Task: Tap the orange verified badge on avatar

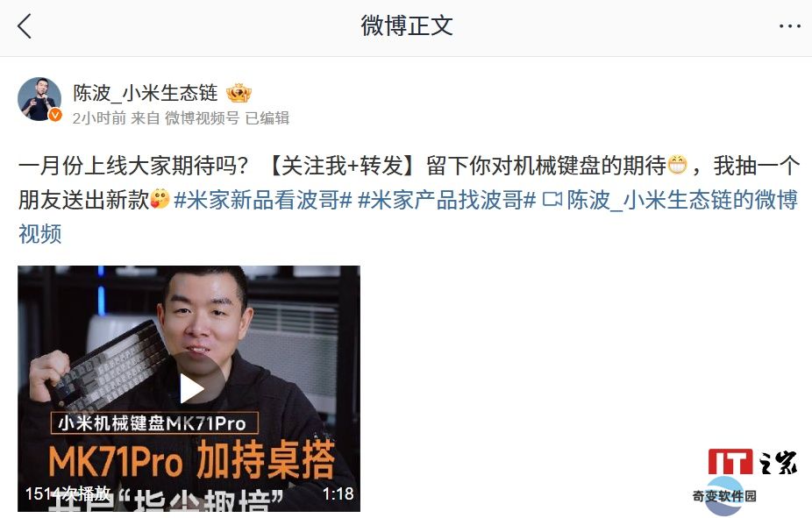Action: pos(55,115)
